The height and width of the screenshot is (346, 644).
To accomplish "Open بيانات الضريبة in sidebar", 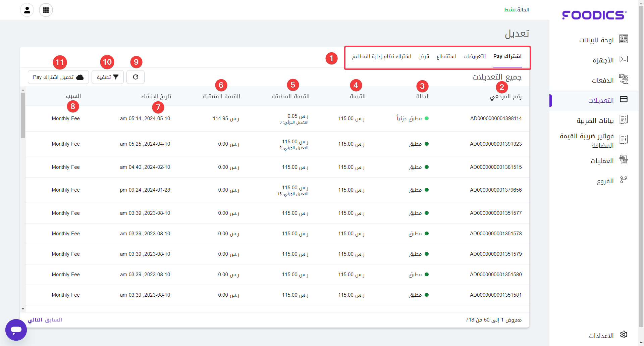I will click(x=595, y=120).
